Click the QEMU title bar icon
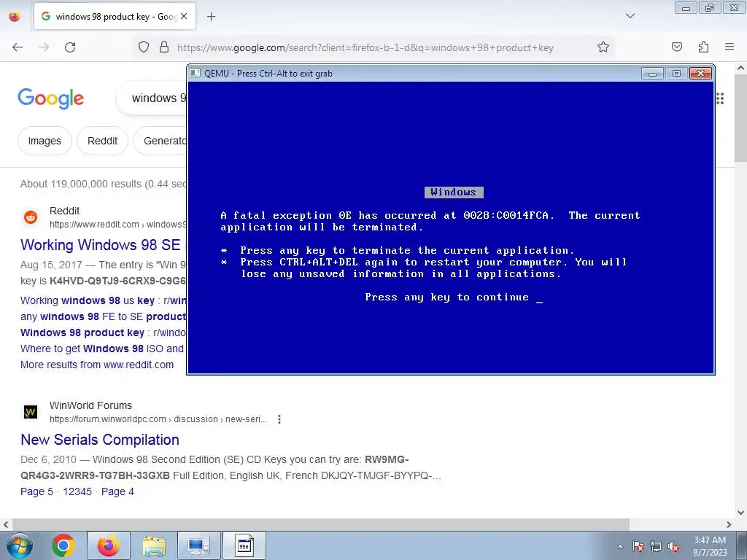 pos(195,73)
